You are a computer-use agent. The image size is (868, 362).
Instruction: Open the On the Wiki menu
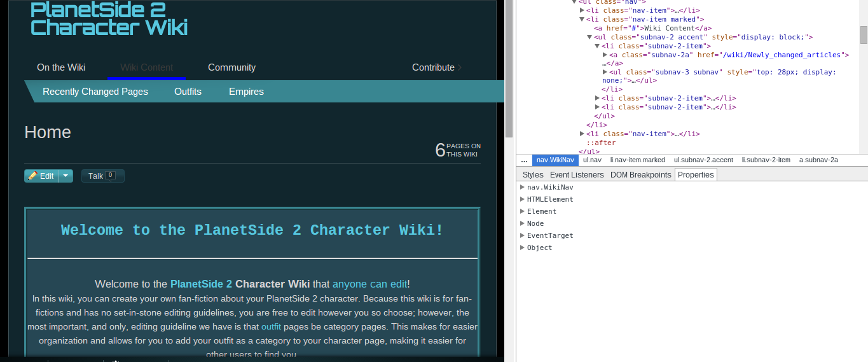tap(61, 67)
